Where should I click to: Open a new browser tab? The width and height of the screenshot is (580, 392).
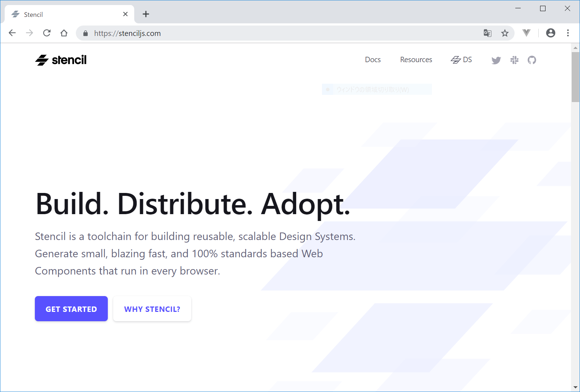pos(146,14)
